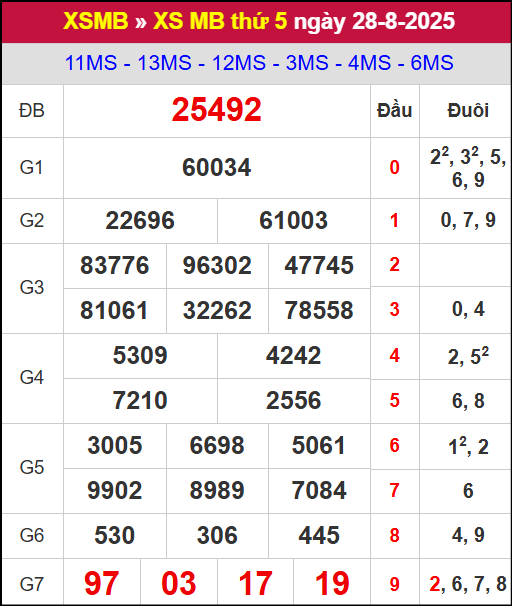Click the Đầu column header
The image size is (512, 606).
[395, 111]
